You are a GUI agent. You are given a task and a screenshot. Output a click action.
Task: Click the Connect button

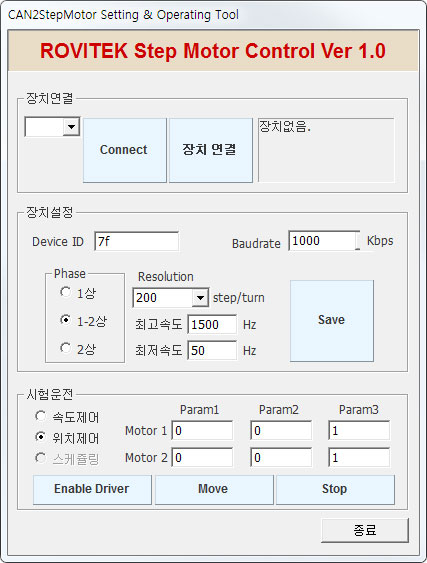pos(125,150)
